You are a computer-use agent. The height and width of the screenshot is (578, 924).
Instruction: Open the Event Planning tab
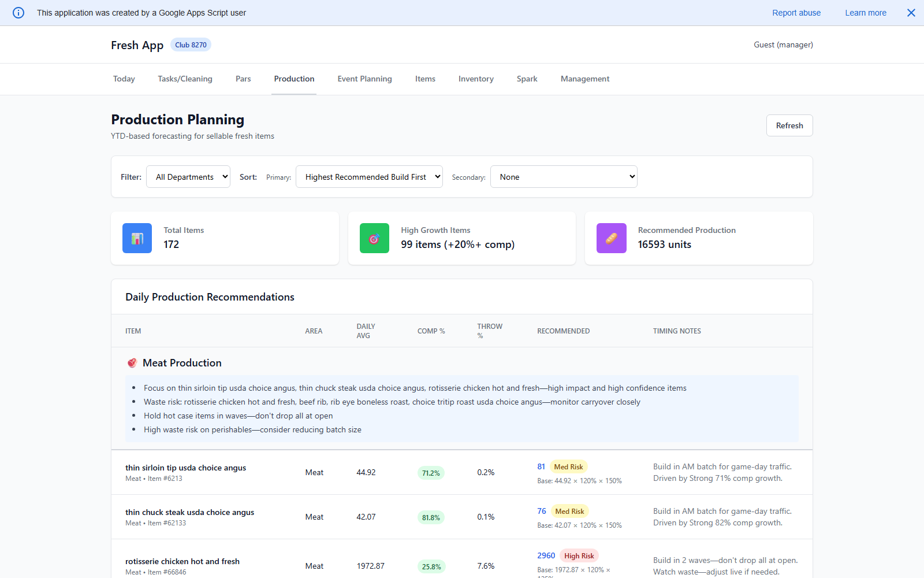point(364,79)
